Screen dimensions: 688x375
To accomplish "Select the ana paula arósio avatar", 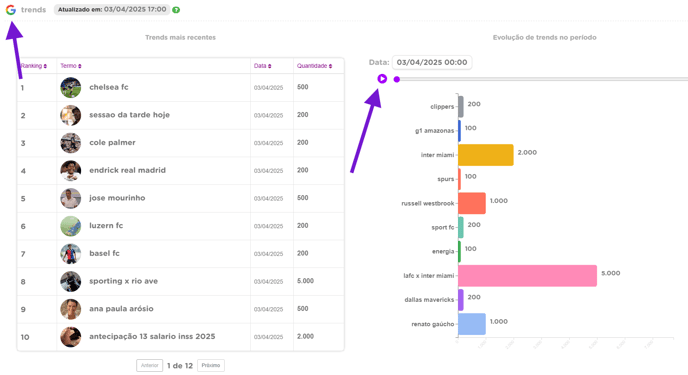I will pyautogui.click(x=71, y=309).
